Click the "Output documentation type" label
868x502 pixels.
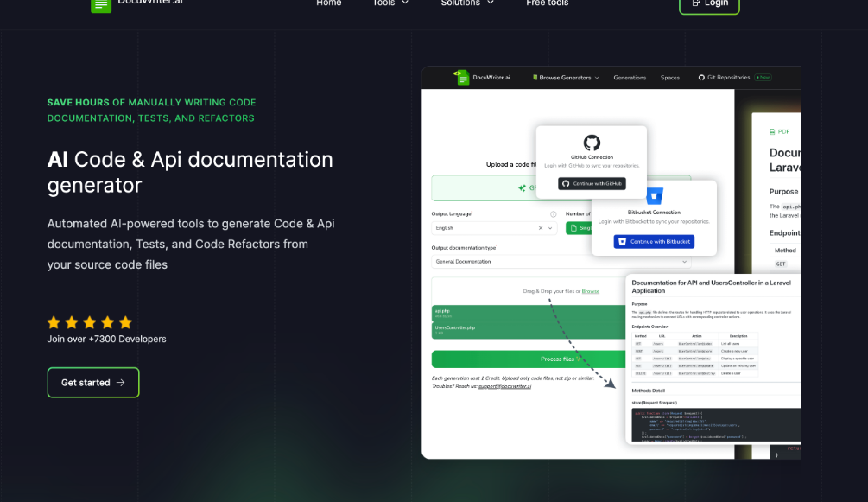[x=464, y=248]
